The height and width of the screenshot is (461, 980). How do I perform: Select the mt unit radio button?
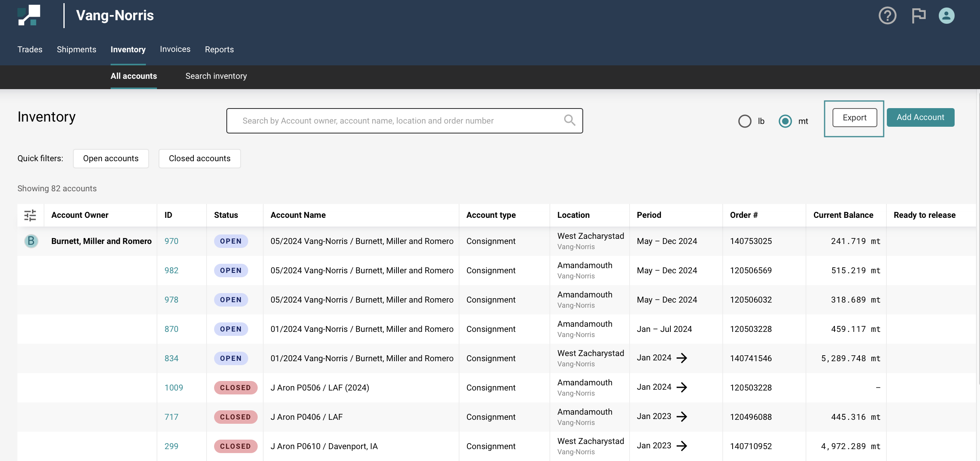click(x=785, y=121)
